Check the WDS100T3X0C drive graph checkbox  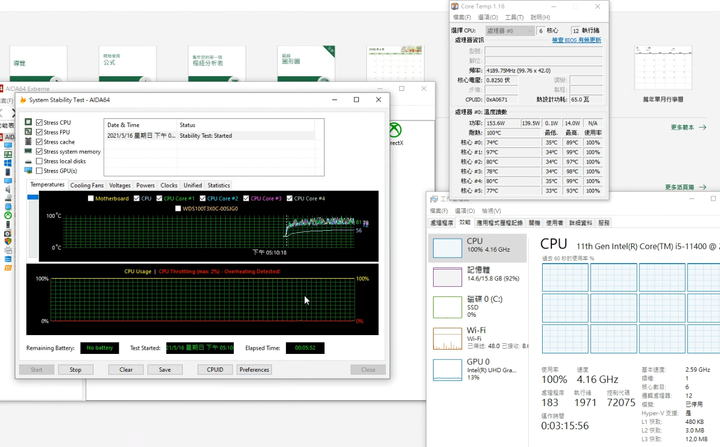coord(178,209)
